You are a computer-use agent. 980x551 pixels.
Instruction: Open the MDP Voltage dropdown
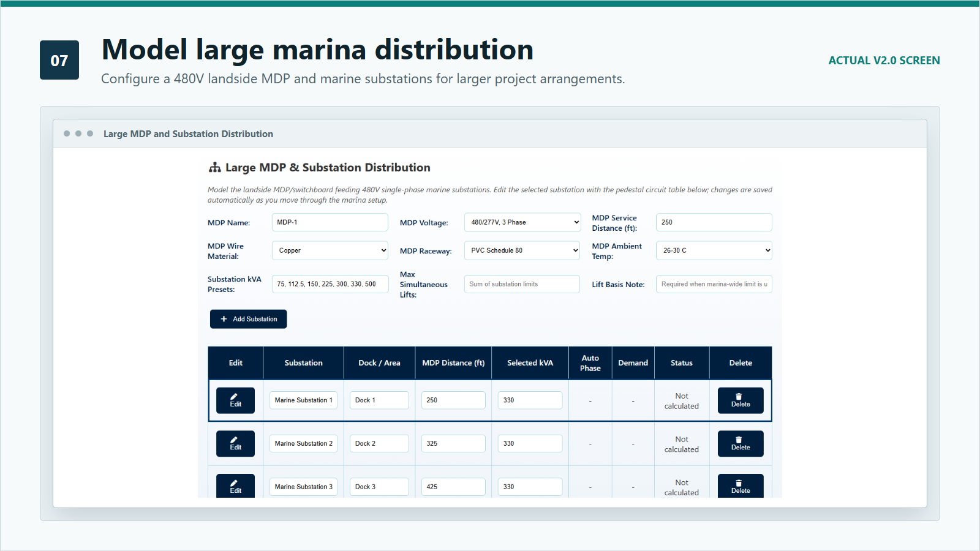(x=522, y=222)
